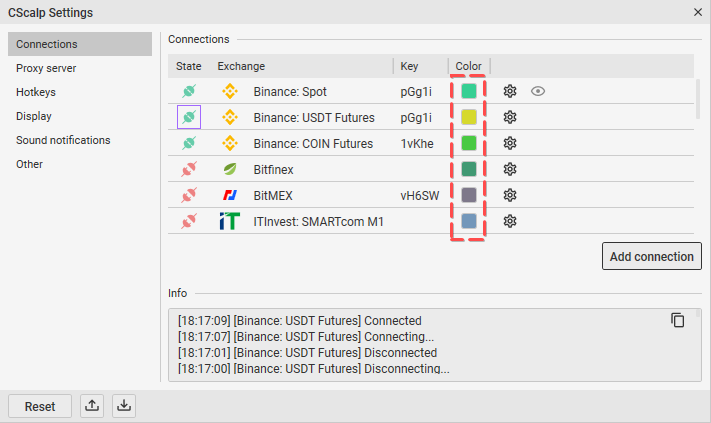Change the green color swatch for COIN Futures
Screen dimensions: 711x423
click(469, 143)
